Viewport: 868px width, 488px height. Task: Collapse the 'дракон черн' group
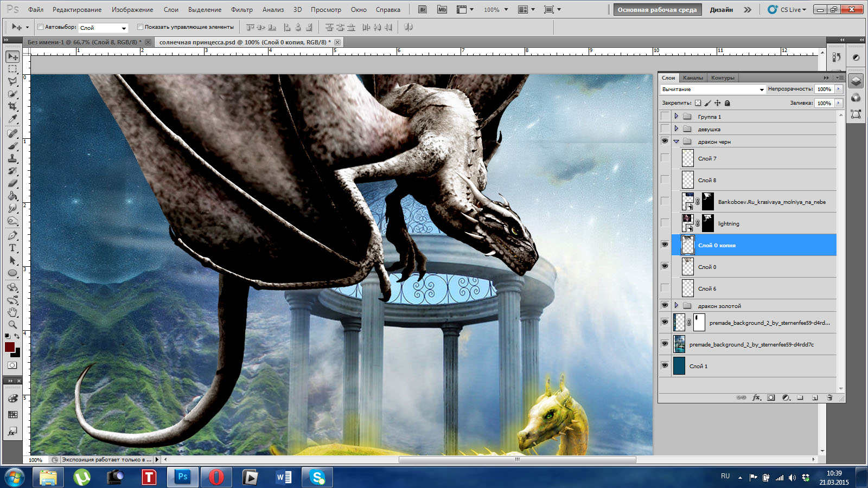[x=676, y=142]
